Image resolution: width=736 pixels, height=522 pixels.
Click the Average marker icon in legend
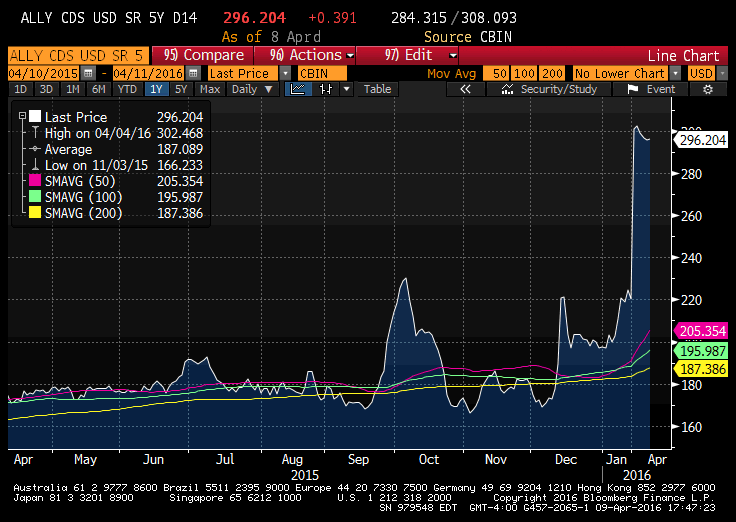pyautogui.click(x=35, y=149)
